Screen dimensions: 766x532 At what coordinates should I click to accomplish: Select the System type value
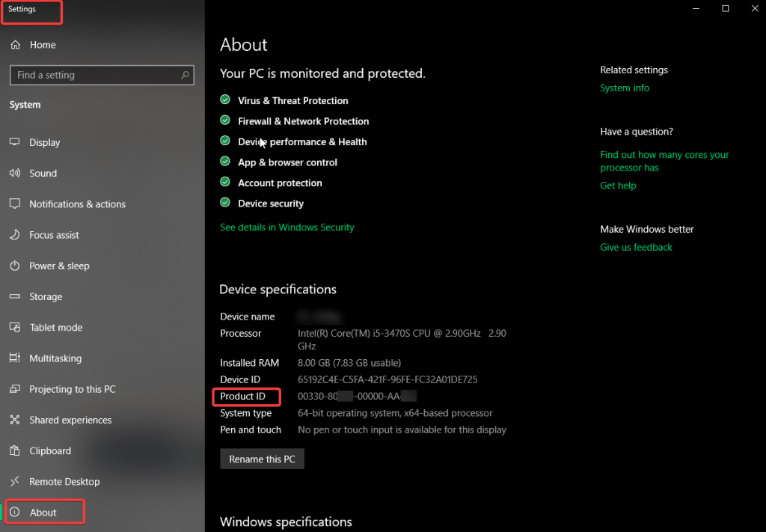[395, 413]
